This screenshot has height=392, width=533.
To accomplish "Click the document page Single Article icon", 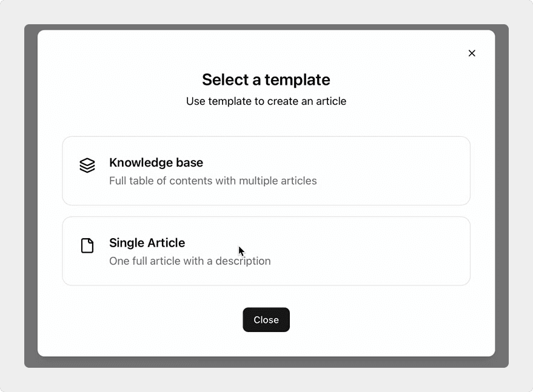I will (x=87, y=245).
